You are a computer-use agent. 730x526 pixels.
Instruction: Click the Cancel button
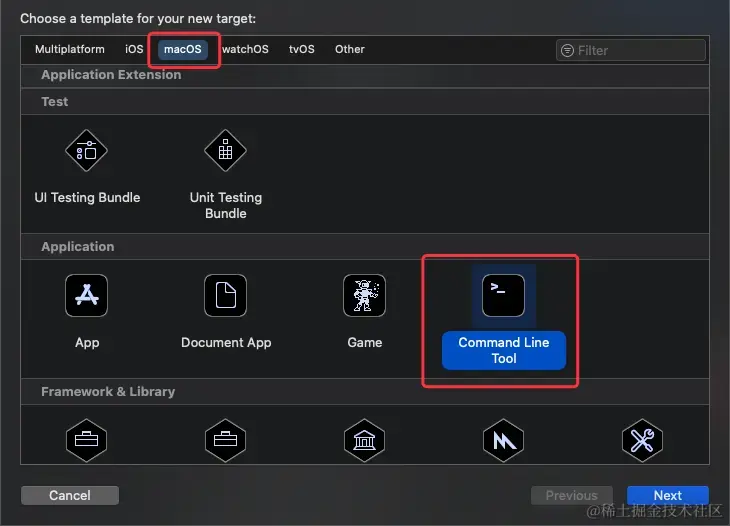coord(70,495)
